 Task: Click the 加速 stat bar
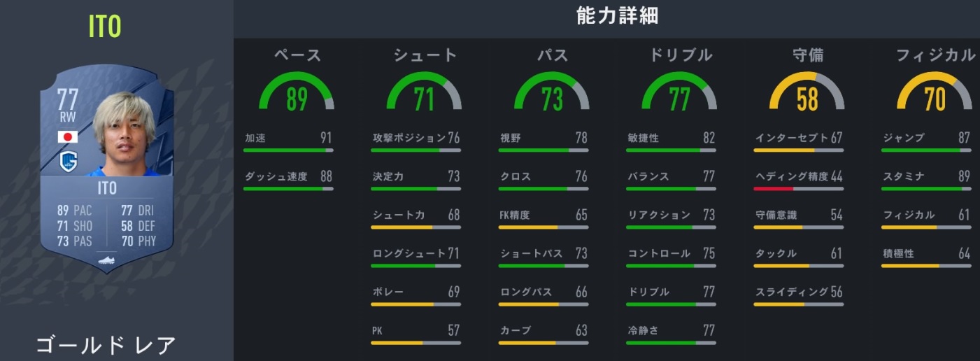pos(288,150)
